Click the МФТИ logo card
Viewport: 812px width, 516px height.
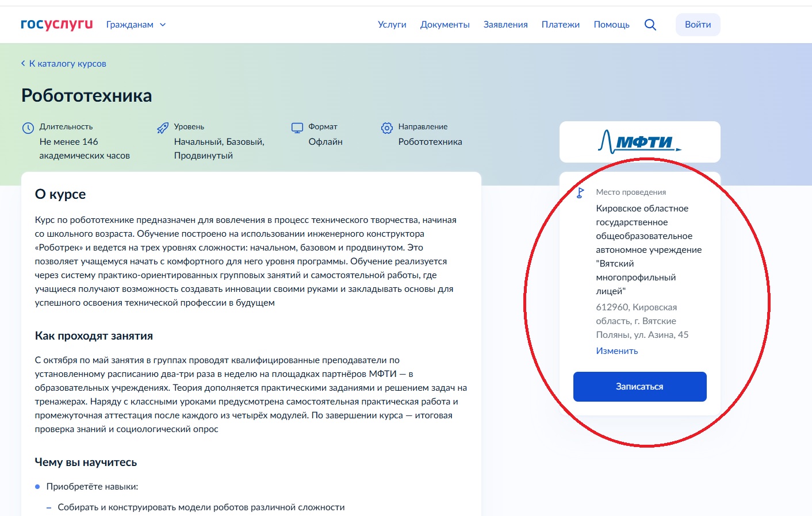pyautogui.click(x=639, y=142)
